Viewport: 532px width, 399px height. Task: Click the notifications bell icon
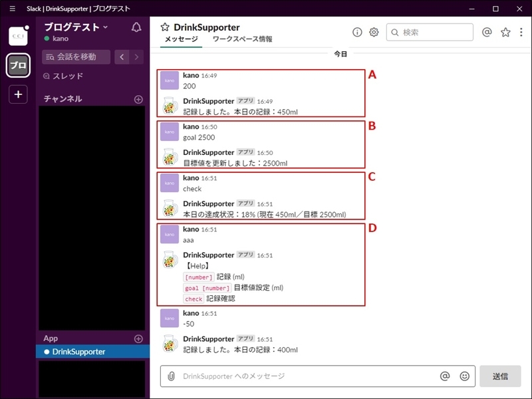(x=136, y=27)
